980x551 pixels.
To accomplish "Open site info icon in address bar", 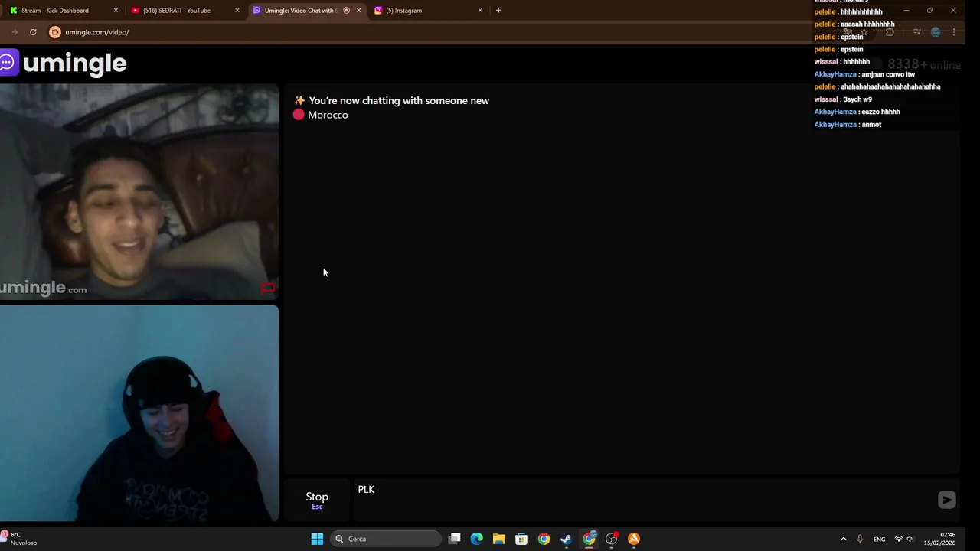I will tap(55, 32).
